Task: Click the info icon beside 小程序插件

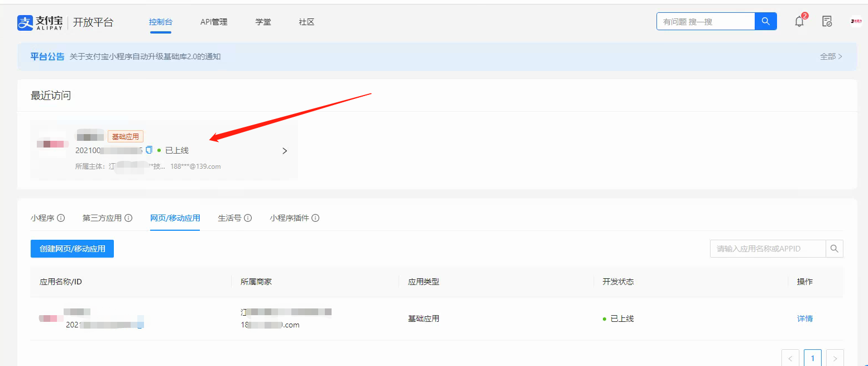Action: 315,218
